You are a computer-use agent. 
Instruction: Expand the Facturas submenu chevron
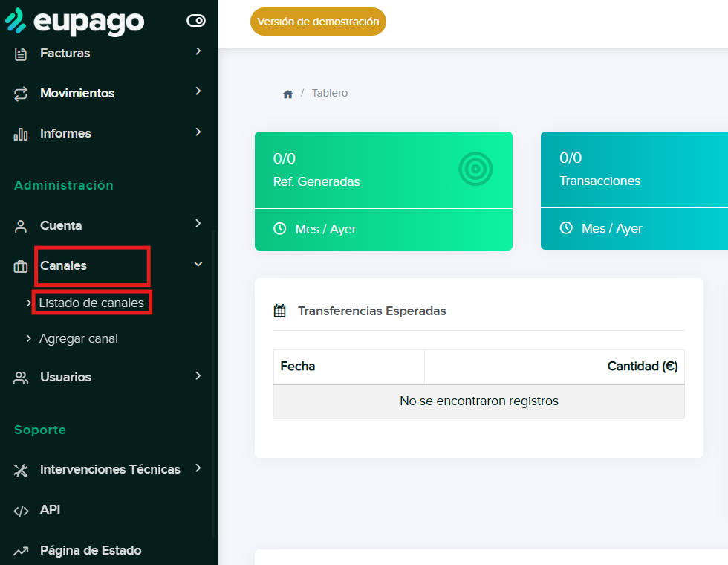coord(198,51)
